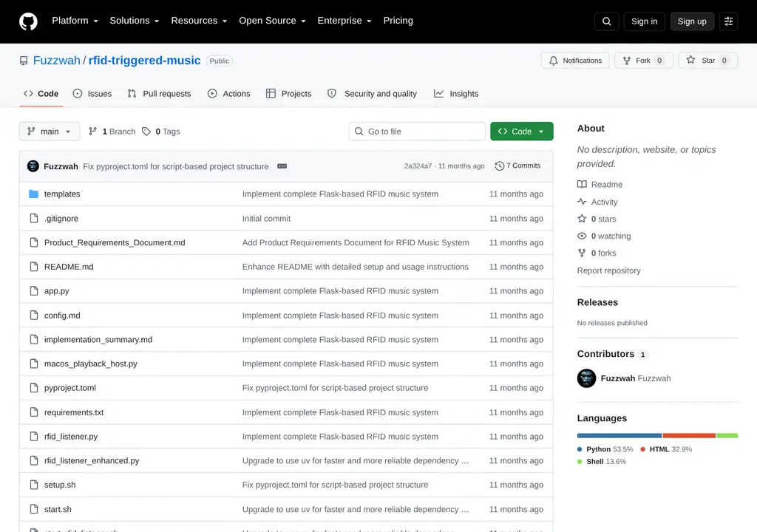Click the file icon next to .gitignore
The height and width of the screenshot is (532, 757).
(34, 218)
